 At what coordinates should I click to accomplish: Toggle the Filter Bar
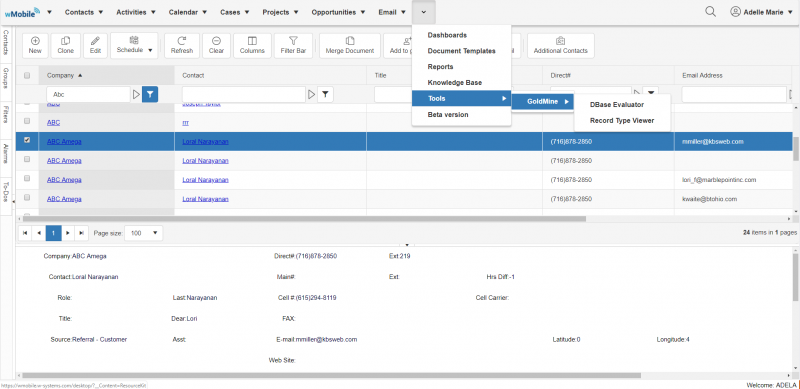pyautogui.click(x=293, y=45)
